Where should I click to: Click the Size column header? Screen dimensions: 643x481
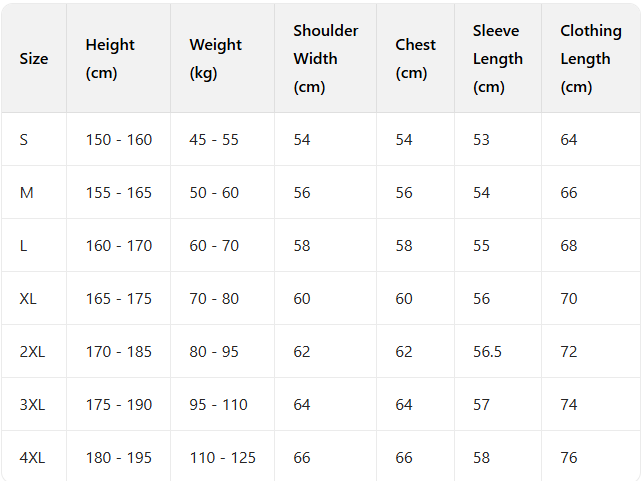pos(34,59)
